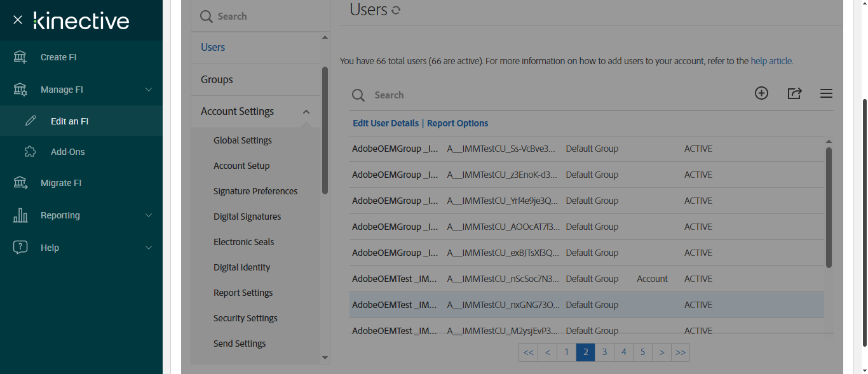Screen dimensions: 868x374
Task: Open the Groups tab in settings panel
Action: point(217,79)
